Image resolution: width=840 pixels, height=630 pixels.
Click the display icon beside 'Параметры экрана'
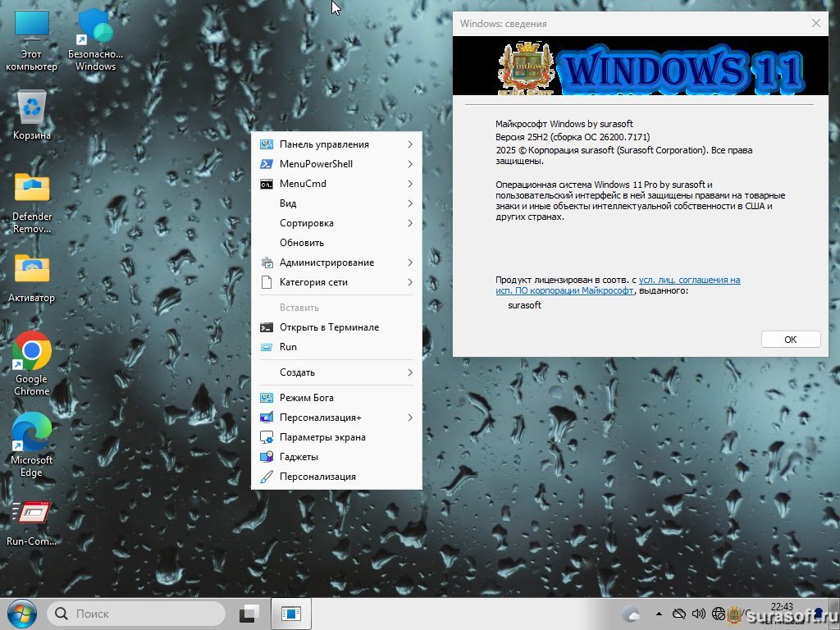point(267,437)
